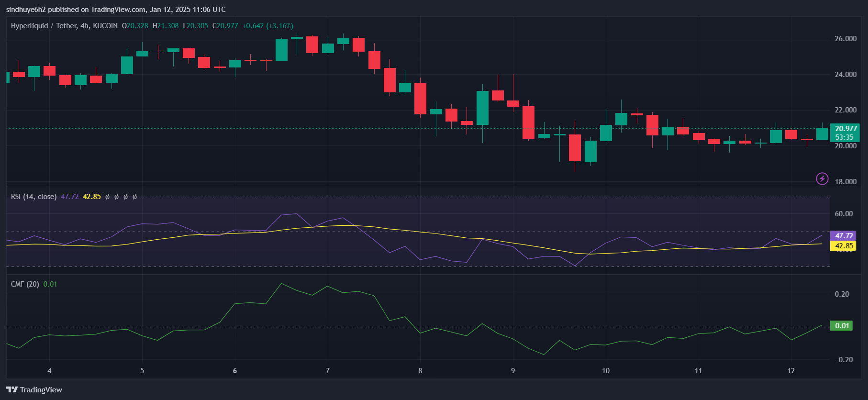Click the published on TradingView.com header text
Screen dimensions: 868x400
(115, 9)
